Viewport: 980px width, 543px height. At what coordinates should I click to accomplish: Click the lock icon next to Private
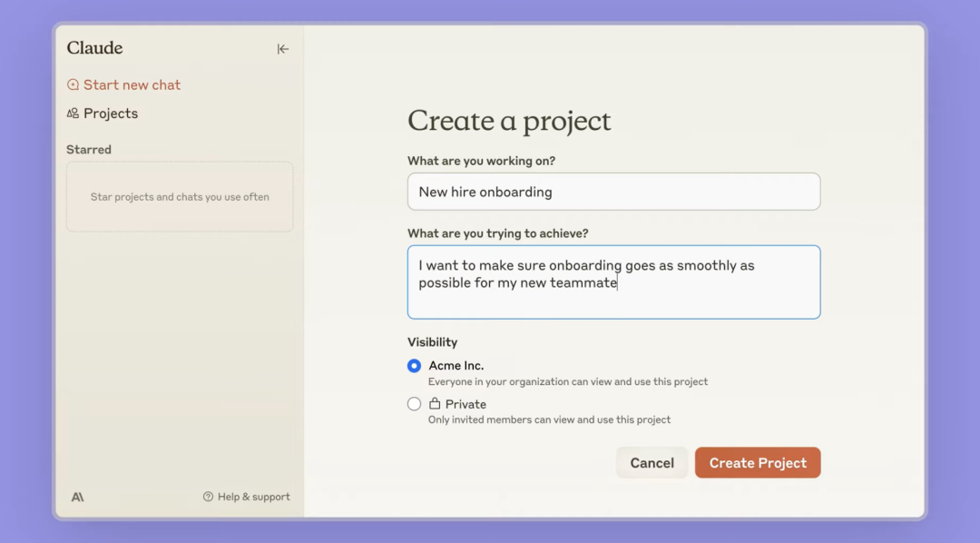point(435,404)
